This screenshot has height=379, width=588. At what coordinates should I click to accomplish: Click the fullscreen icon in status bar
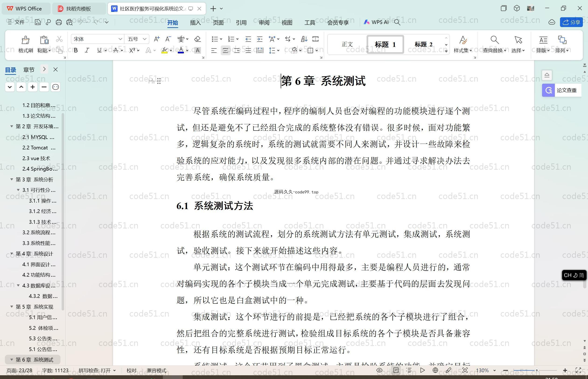578,370
